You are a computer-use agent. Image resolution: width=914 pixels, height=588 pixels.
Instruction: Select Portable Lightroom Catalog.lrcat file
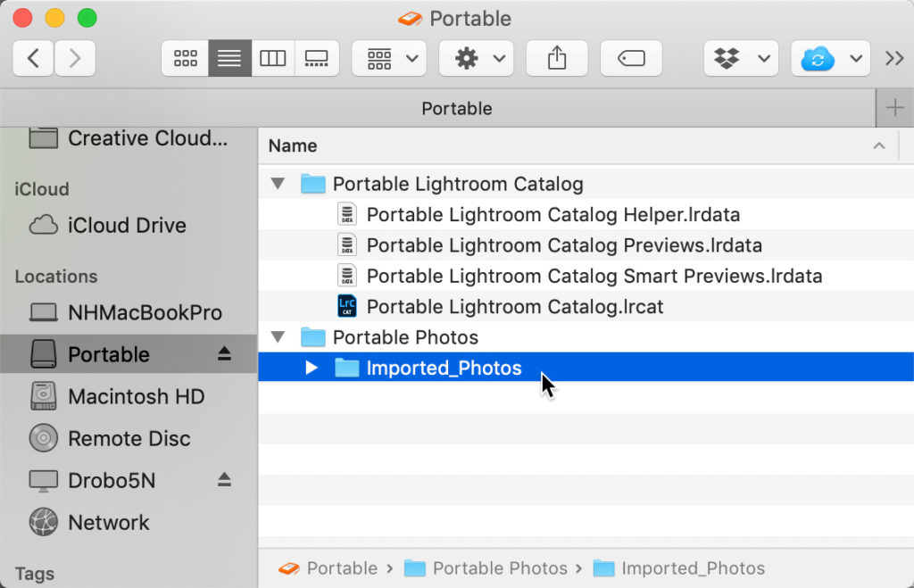pyautogui.click(x=586, y=307)
